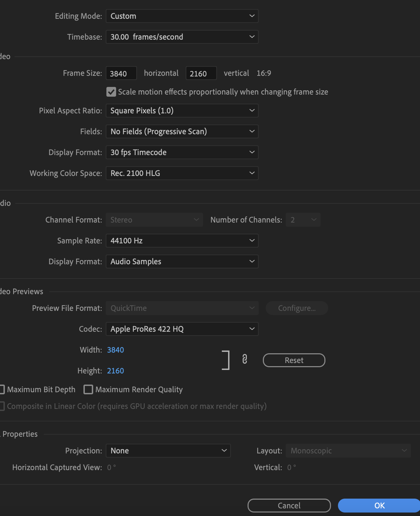This screenshot has width=420, height=516.
Task: Click the Configure button
Action: [x=297, y=308]
